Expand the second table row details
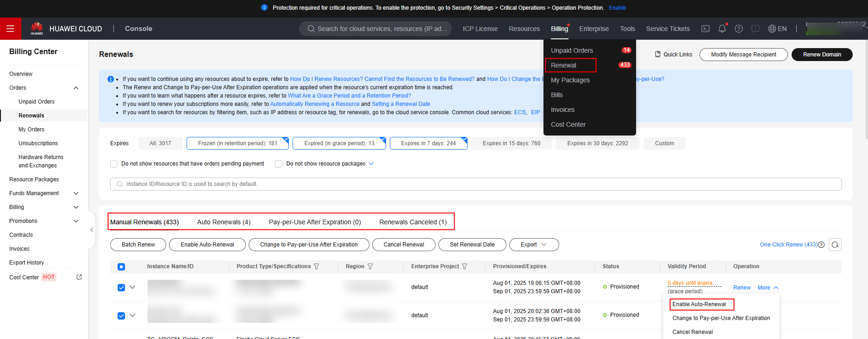Image resolution: width=868 pixels, height=339 pixels. (x=132, y=315)
